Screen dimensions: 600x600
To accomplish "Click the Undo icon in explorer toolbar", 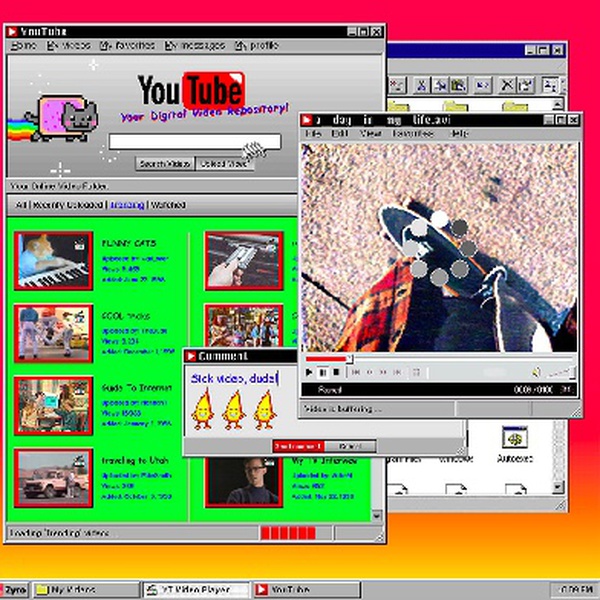I will (483, 85).
